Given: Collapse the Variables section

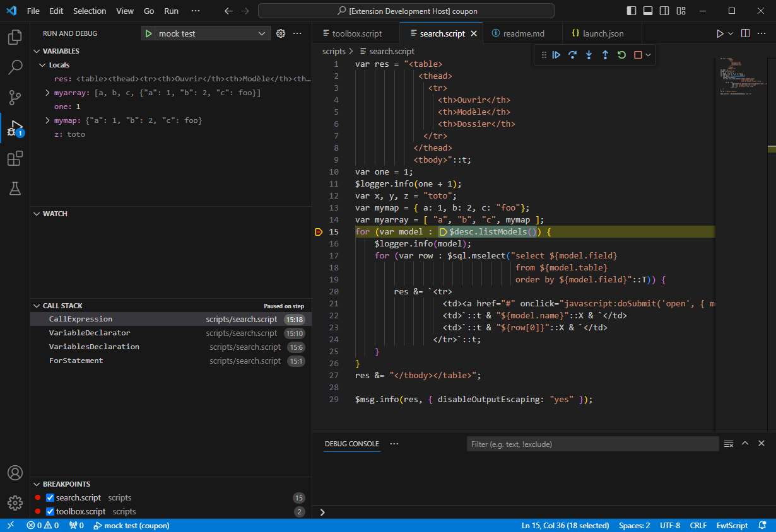Looking at the screenshot, I should [x=36, y=51].
